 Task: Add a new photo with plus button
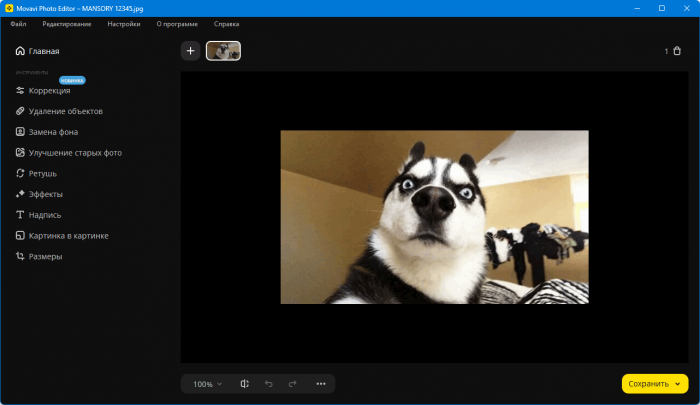click(190, 51)
